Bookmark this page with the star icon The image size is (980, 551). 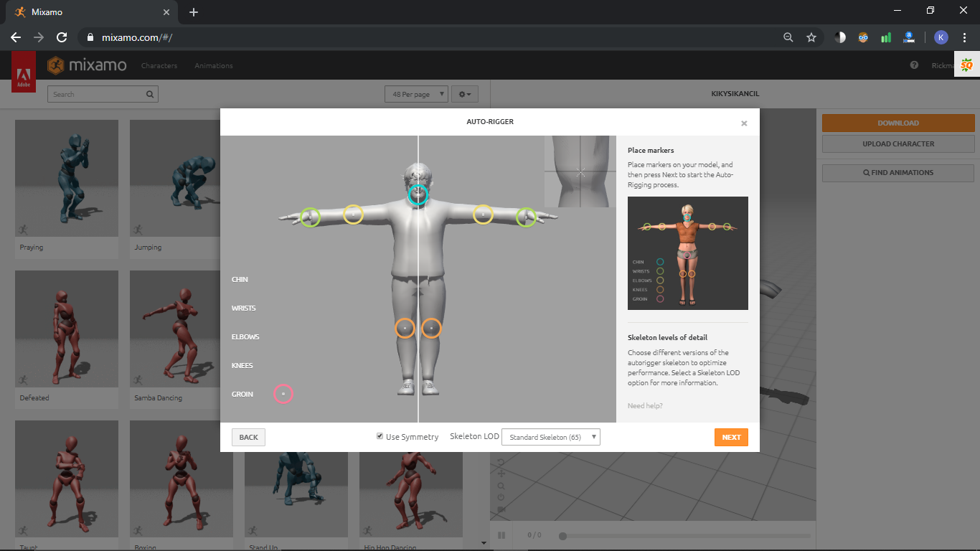click(811, 37)
